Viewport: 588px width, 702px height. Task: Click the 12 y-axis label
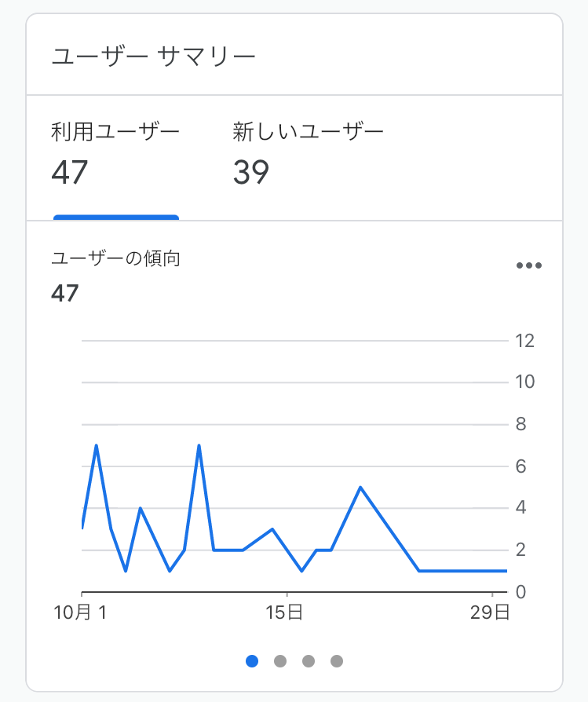(525, 341)
